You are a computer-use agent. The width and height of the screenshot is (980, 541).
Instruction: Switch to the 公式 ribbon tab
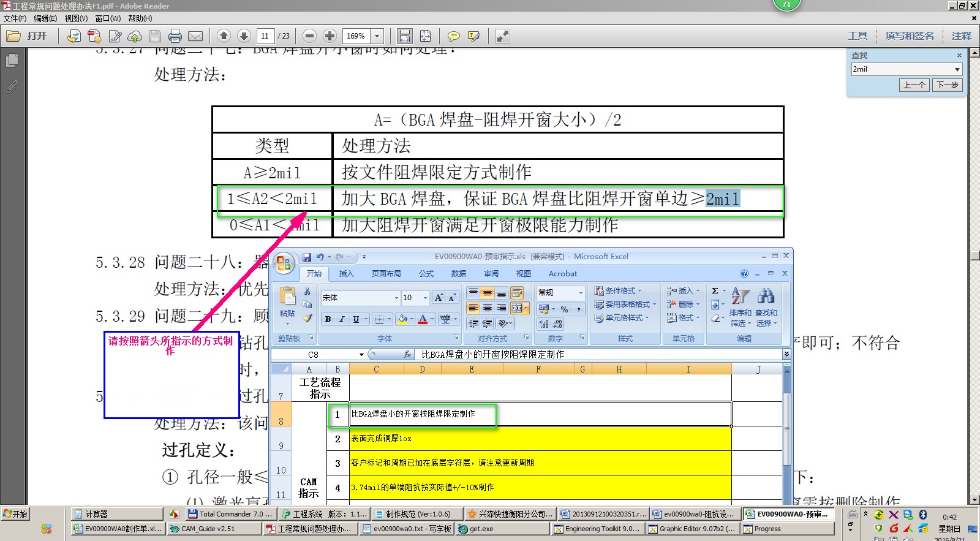(x=426, y=274)
